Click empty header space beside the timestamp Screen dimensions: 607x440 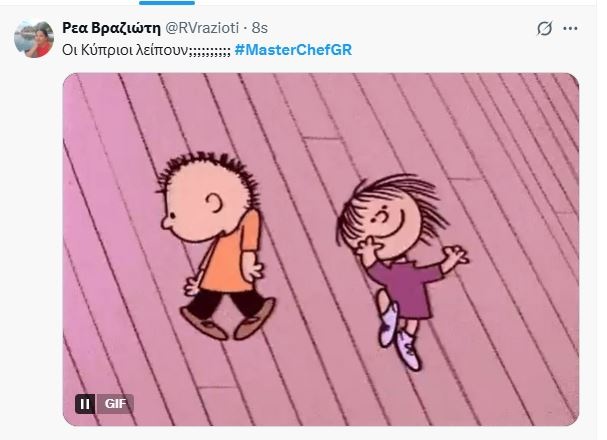click(399, 28)
